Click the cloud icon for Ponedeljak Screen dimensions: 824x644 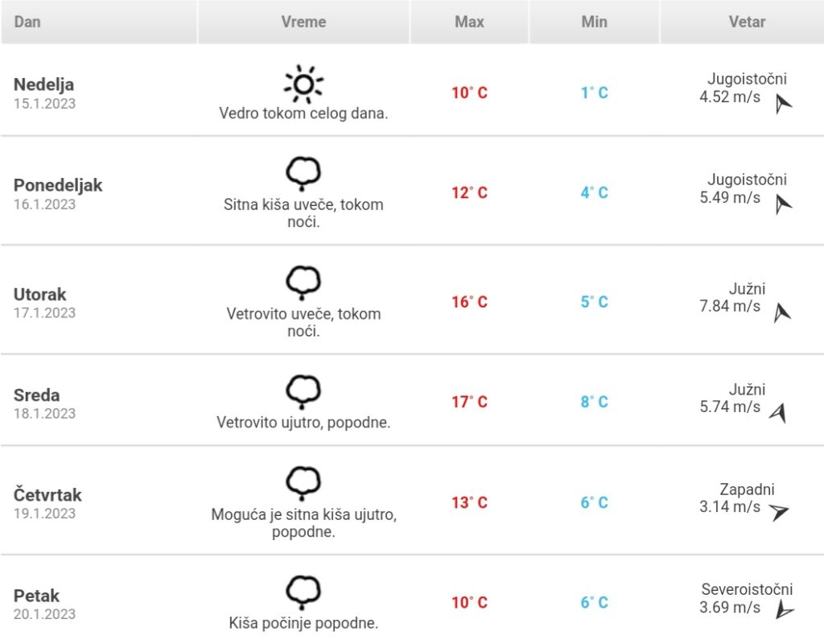[303, 174]
